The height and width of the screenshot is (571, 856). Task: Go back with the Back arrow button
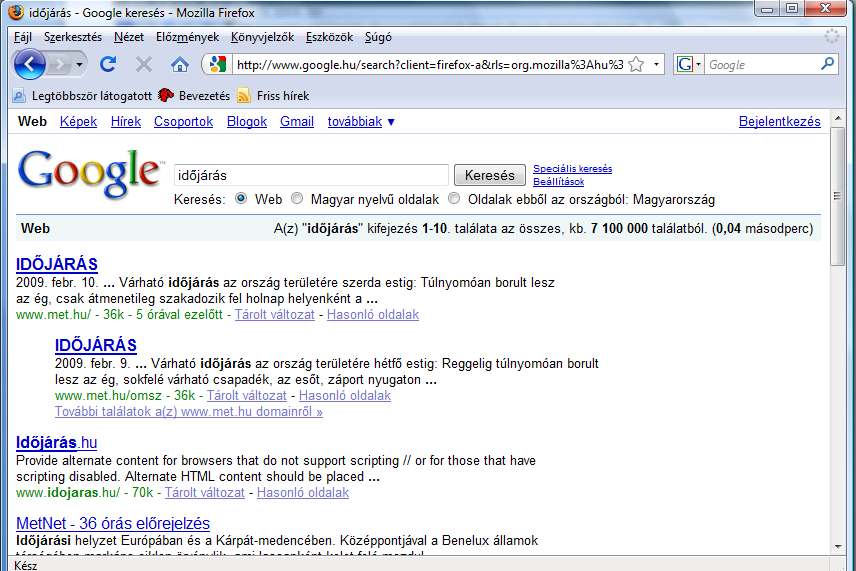tap(29, 64)
